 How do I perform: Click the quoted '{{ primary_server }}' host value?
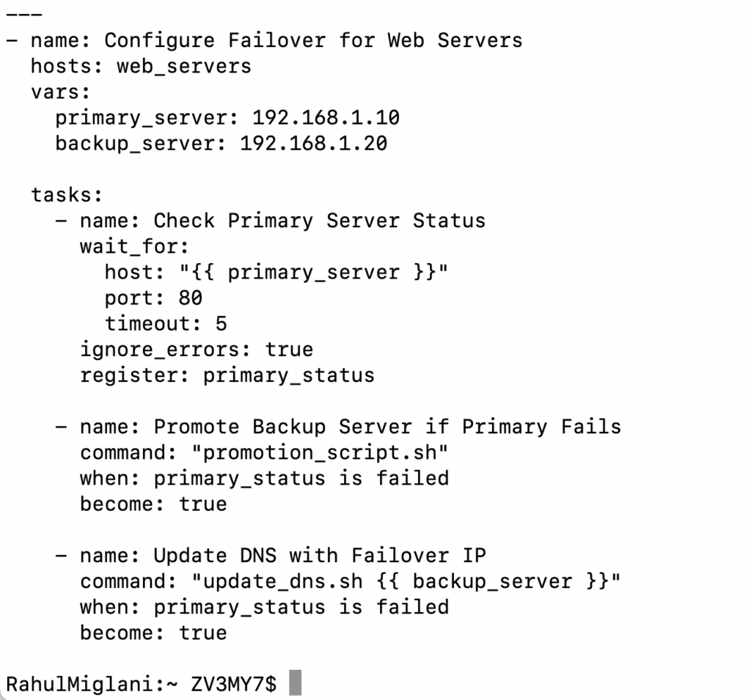(313, 273)
